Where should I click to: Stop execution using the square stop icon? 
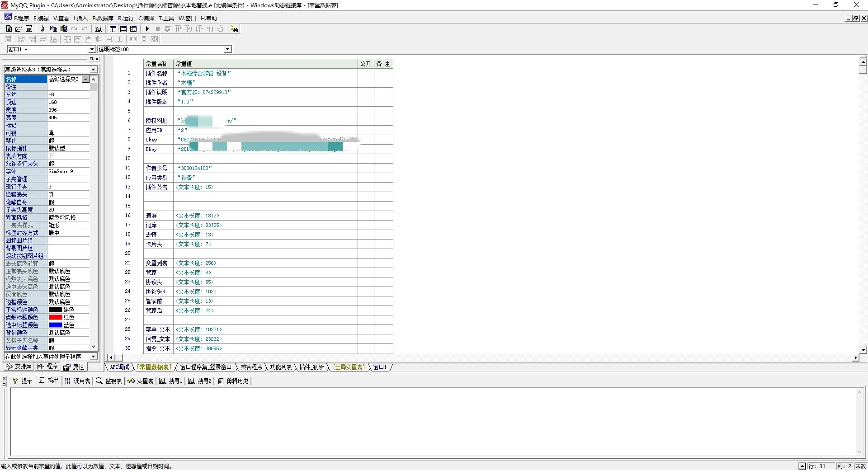pos(157,29)
